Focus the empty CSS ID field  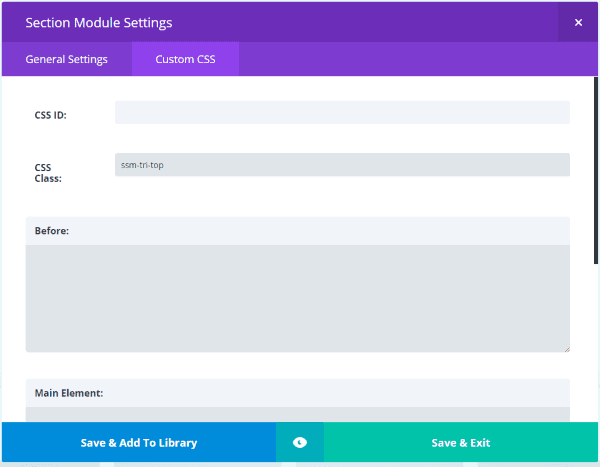pos(342,113)
